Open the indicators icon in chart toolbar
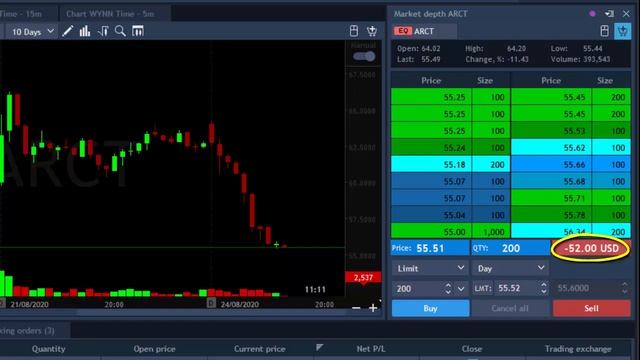The height and width of the screenshot is (360, 640). [103, 31]
